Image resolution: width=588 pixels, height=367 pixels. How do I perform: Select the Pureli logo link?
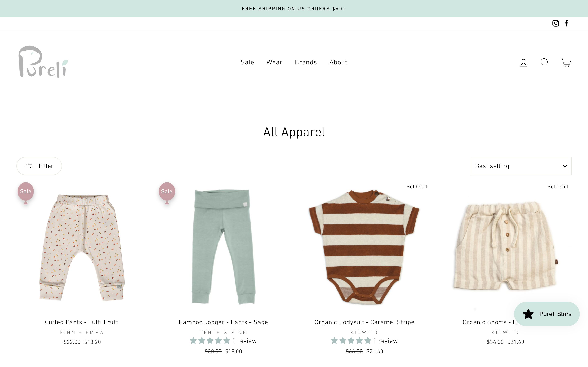tap(44, 62)
